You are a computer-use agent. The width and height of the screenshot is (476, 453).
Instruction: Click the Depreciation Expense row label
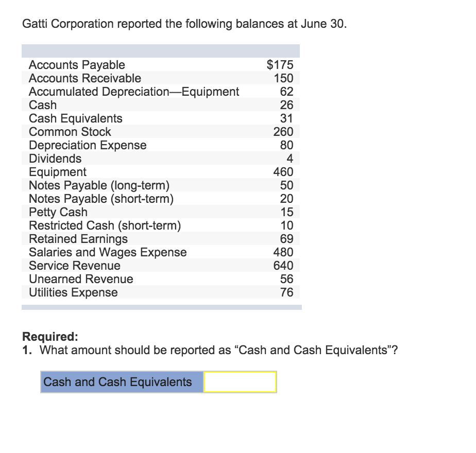(88, 145)
